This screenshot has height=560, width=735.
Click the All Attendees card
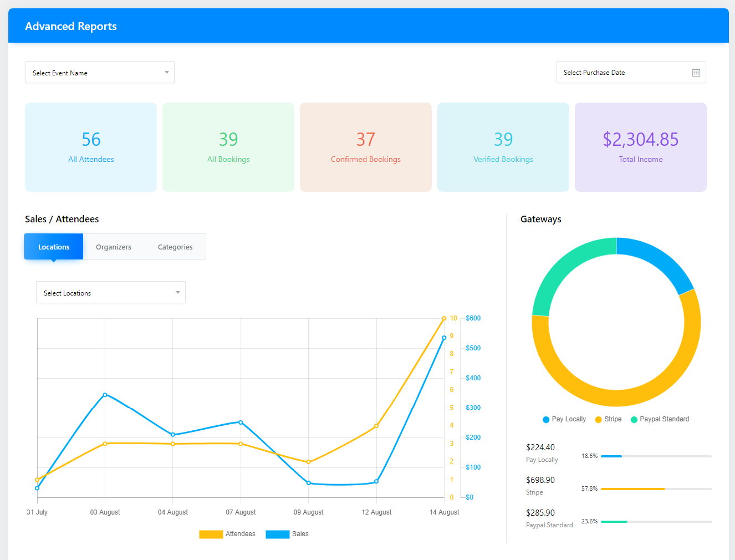tap(91, 147)
